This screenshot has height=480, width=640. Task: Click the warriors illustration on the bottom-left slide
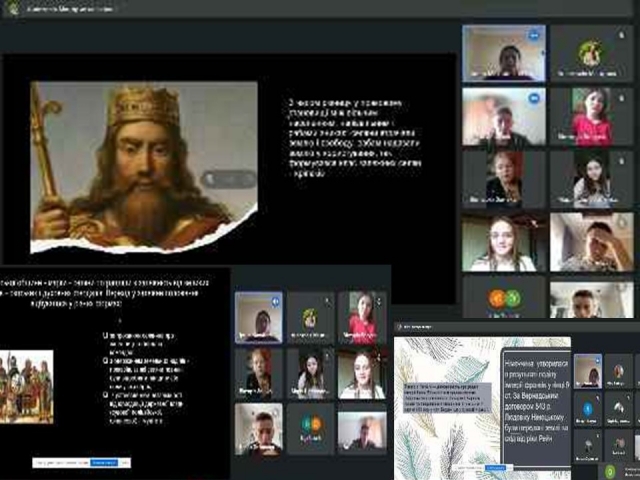coord(26,387)
